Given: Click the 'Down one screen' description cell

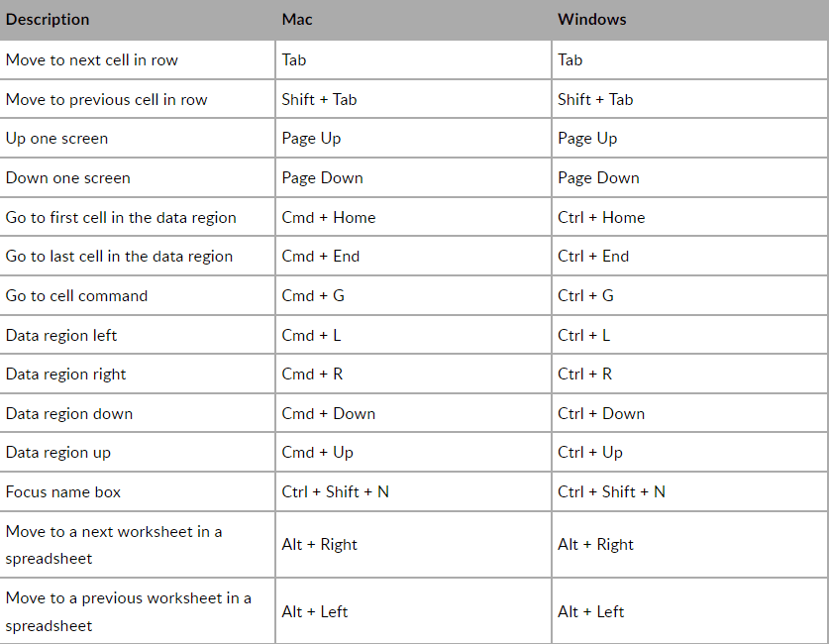Looking at the screenshot, I should tap(68, 178).
